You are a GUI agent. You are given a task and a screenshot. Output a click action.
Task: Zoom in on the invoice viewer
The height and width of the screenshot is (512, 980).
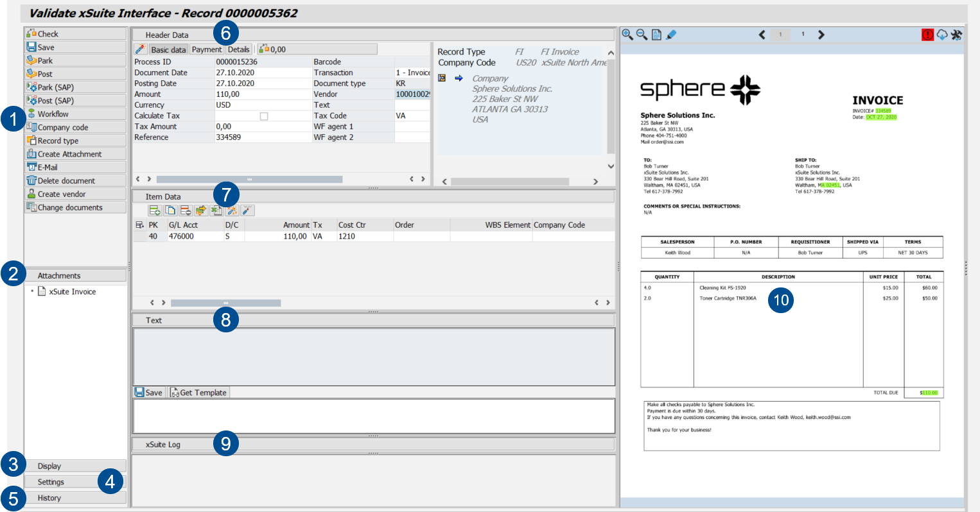point(627,35)
